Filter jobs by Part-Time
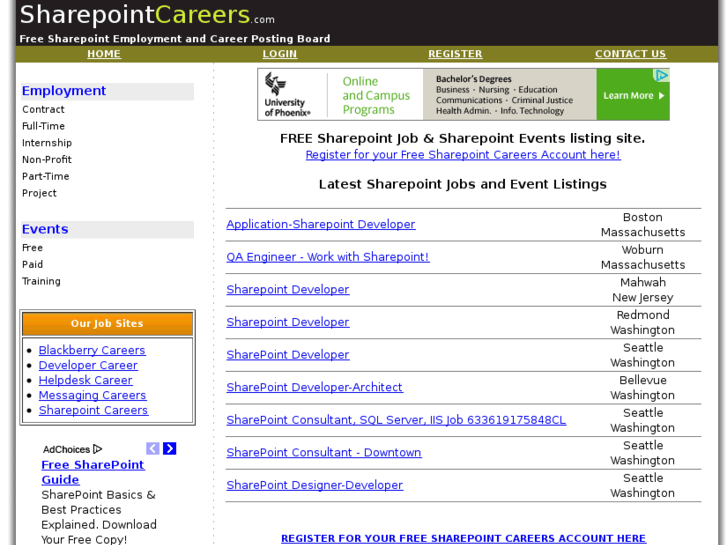This screenshot has width=727, height=545. pos(45,176)
